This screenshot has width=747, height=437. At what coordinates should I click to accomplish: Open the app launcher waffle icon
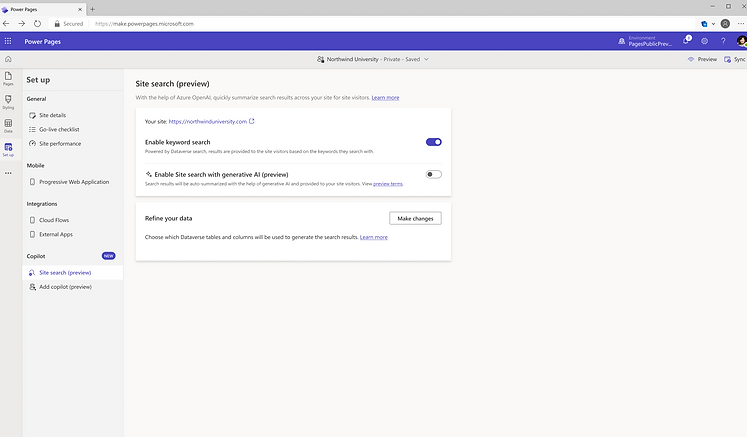[8, 41]
